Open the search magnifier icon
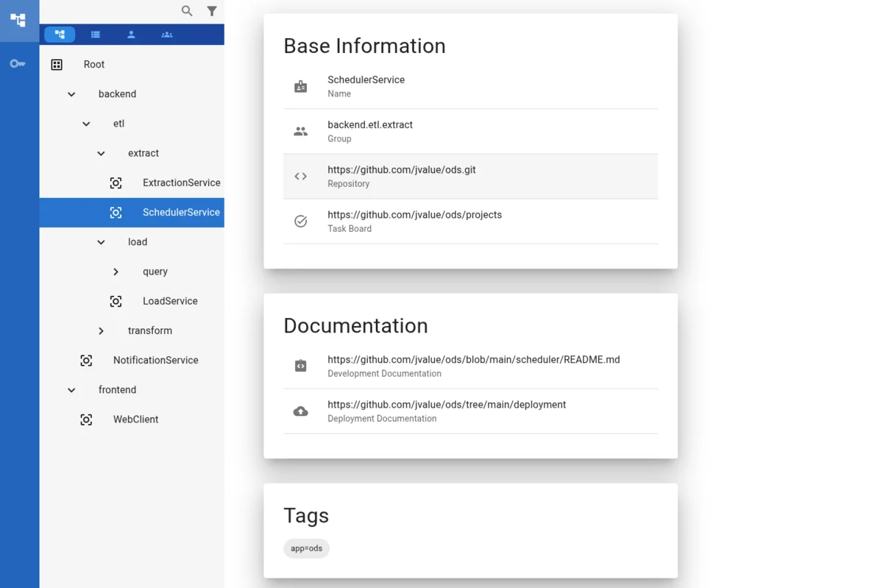The height and width of the screenshot is (588, 883). click(186, 11)
